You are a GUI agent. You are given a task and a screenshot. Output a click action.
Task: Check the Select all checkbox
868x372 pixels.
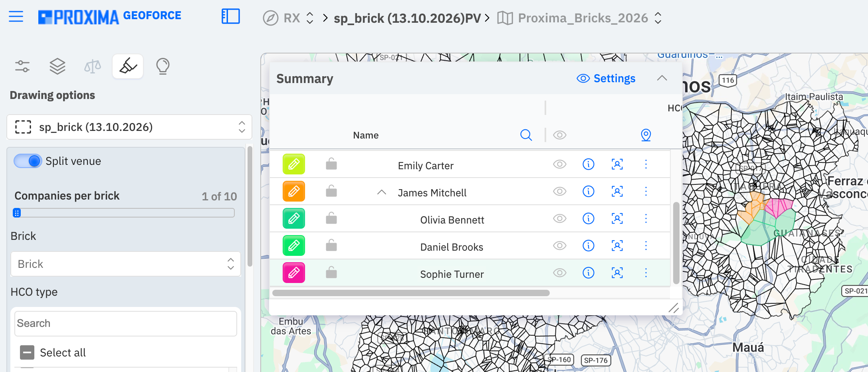[x=27, y=352]
